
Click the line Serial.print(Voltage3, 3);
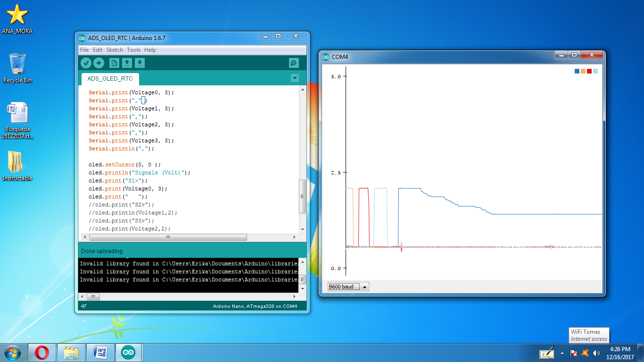[x=132, y=140]
